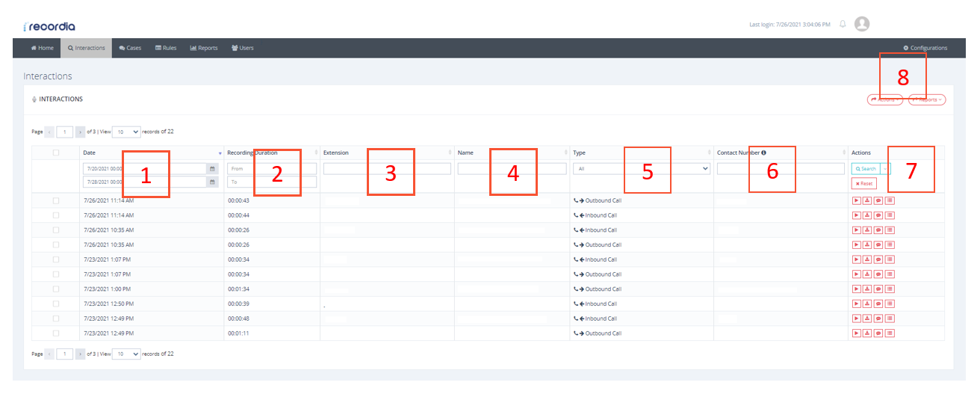Open comments for the 00:01:34 call
The image size is (980, 394).
(x=878, y=289)
